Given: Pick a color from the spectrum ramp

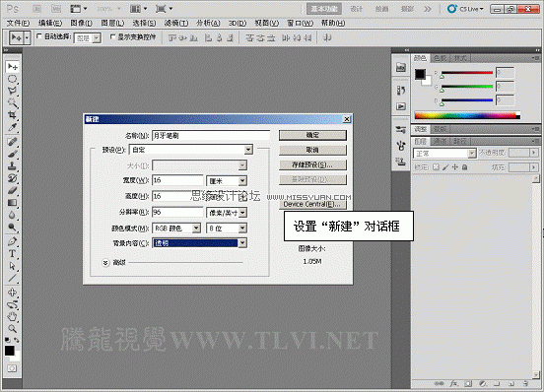Looking at the screenshot, I should pyautogui.click(x=467, y=115).
